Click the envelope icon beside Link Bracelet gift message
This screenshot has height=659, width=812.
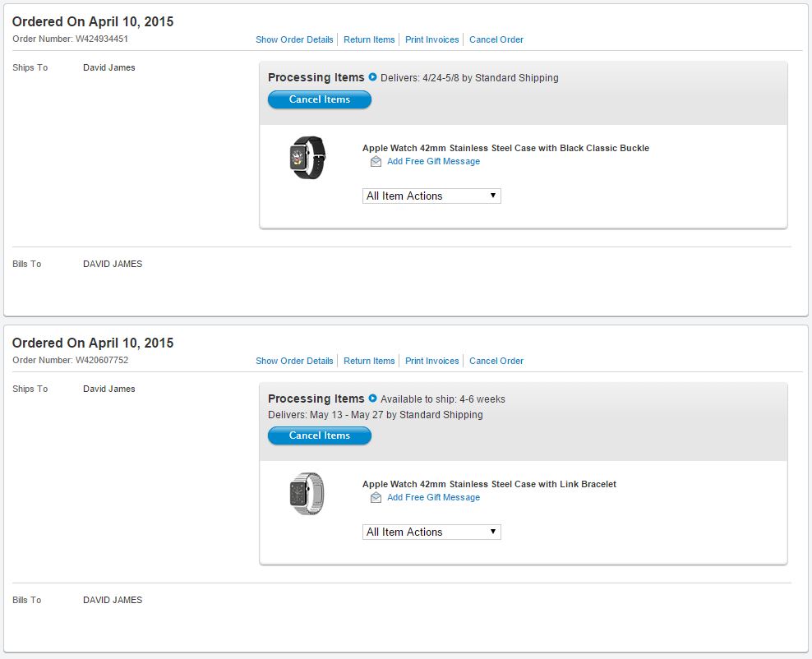pos(376,498)
